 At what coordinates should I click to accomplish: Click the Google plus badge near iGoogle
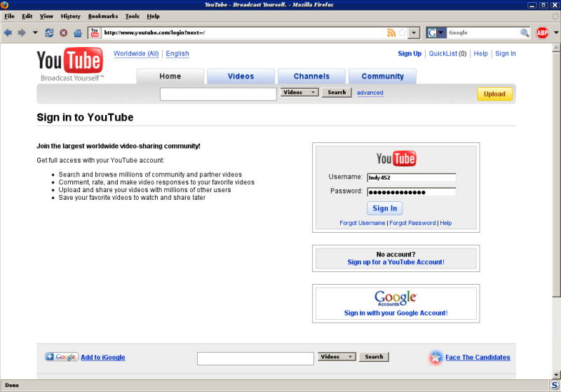click(62, 357)
